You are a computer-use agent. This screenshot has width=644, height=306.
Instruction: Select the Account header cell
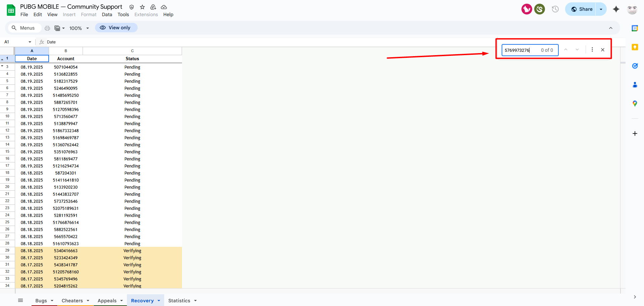pyautogui.click(x=66, y=59)
